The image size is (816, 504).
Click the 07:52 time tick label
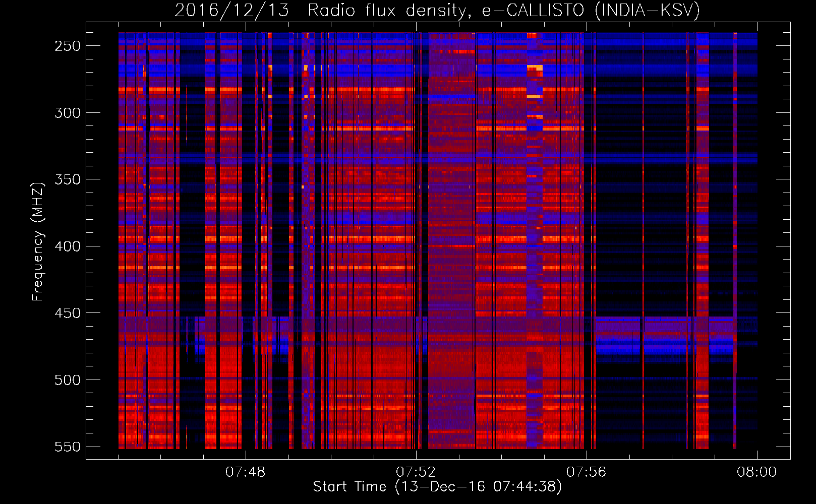tap(416, 472)
